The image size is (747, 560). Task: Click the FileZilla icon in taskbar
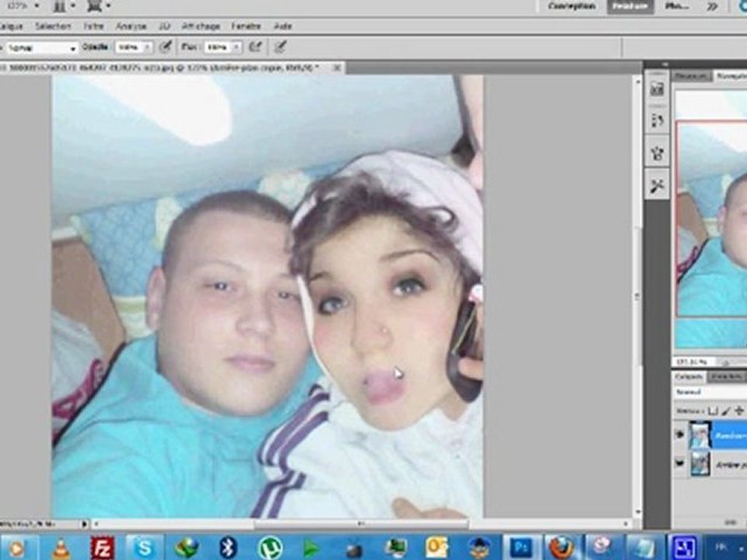pos(102,548)
